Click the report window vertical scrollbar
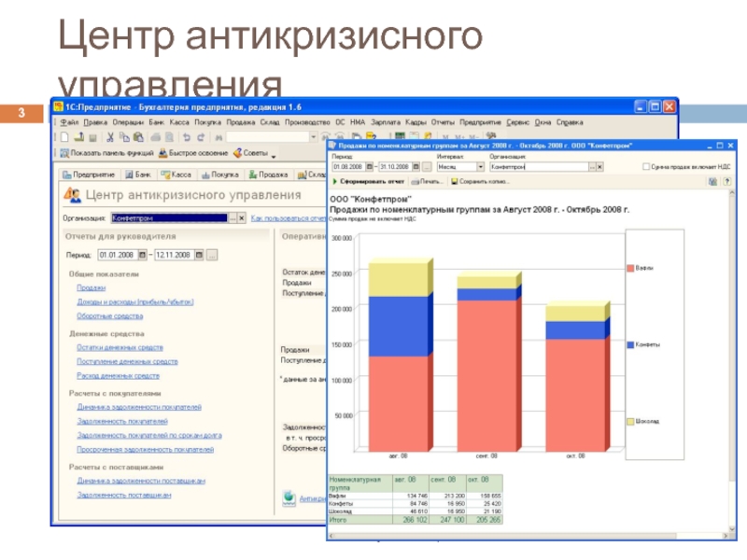 pyautogui.click(x=733, y=360)
